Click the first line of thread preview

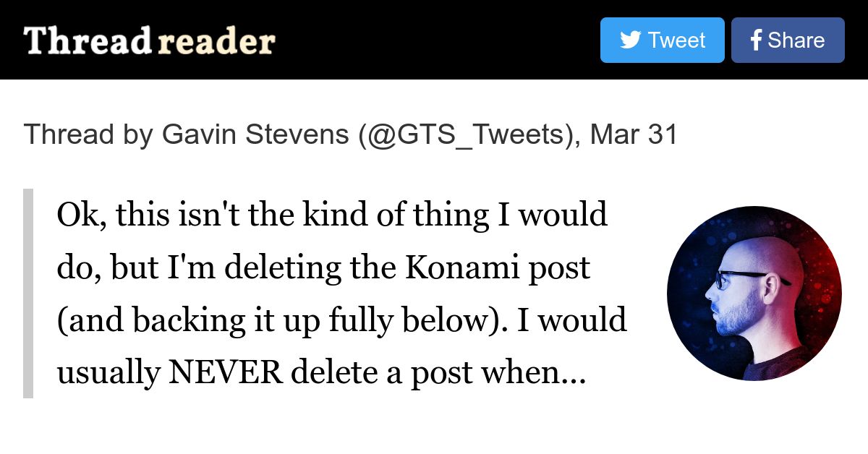pyautogui.click(x=332, y=215)
